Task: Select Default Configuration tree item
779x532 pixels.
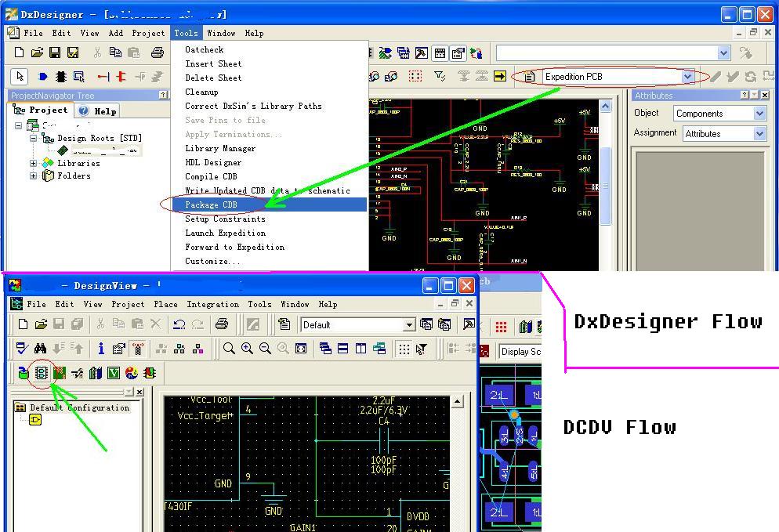Action: [79, 407]
